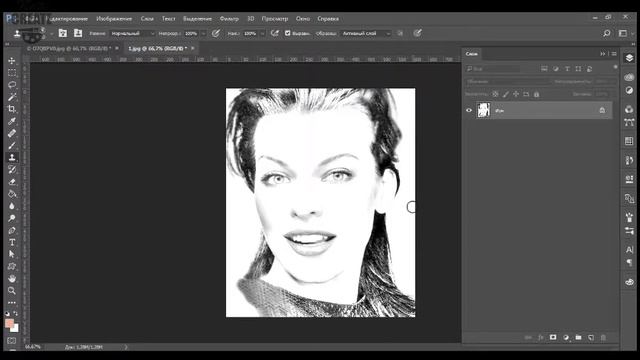This screenshot has height=360, width=640.
Task: Select the Move tool
Action: 12,61
